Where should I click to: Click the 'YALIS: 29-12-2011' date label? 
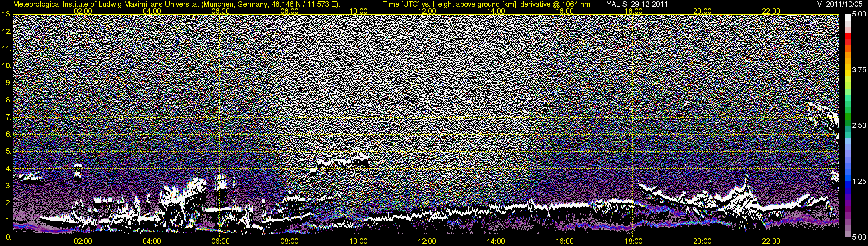coord(637,4)
